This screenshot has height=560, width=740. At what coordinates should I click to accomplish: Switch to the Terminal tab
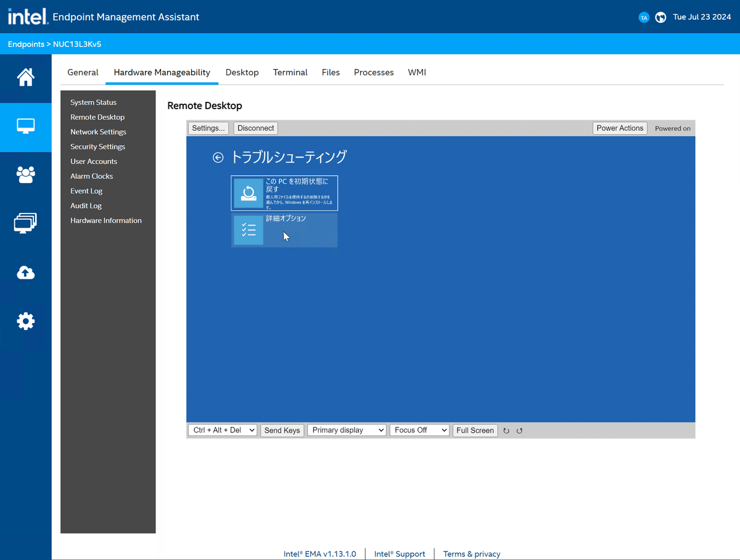tap(290, 72)
